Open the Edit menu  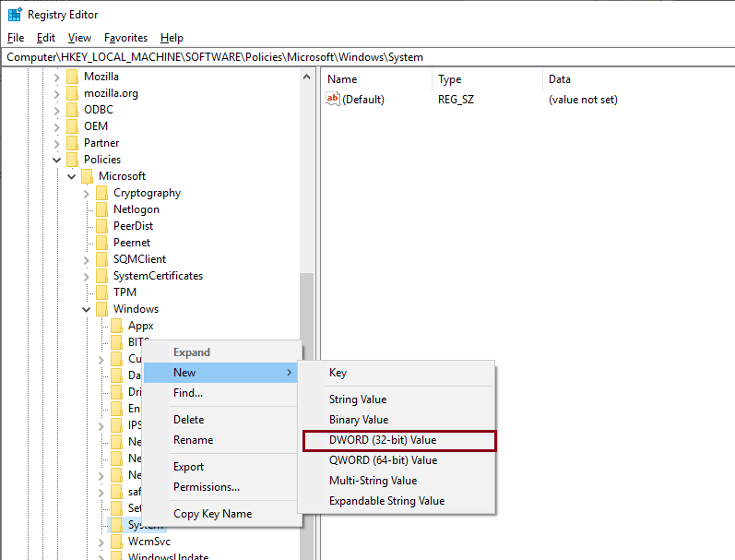46,38
